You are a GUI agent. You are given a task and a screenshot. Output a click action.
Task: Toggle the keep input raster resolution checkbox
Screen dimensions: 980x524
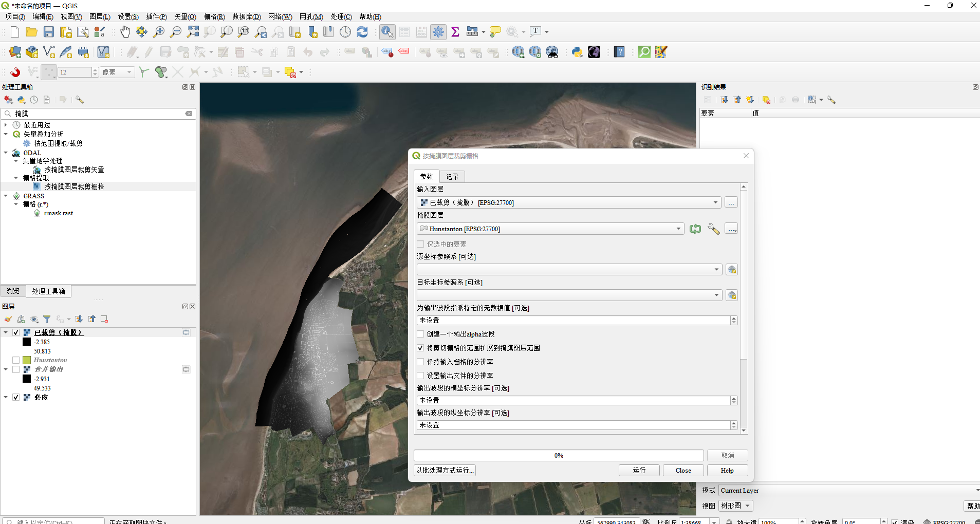(421, 362)
